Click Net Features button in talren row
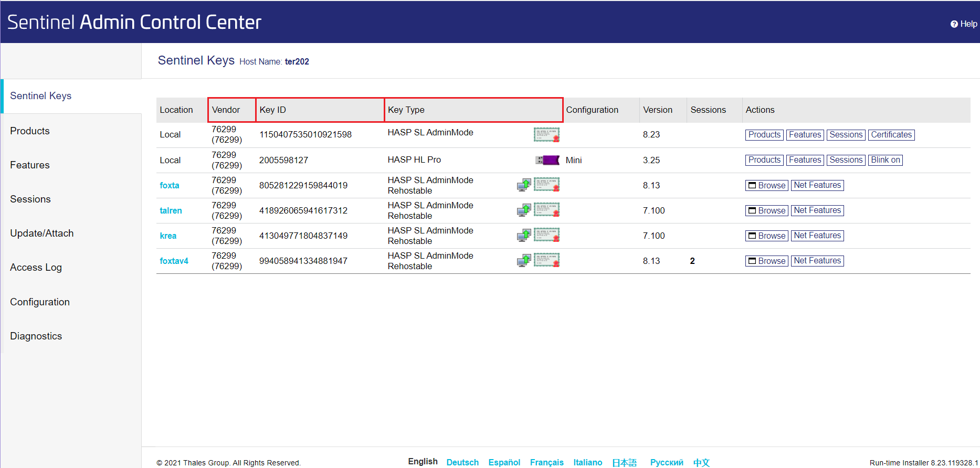The image size is (980, 468). (817, 210)
